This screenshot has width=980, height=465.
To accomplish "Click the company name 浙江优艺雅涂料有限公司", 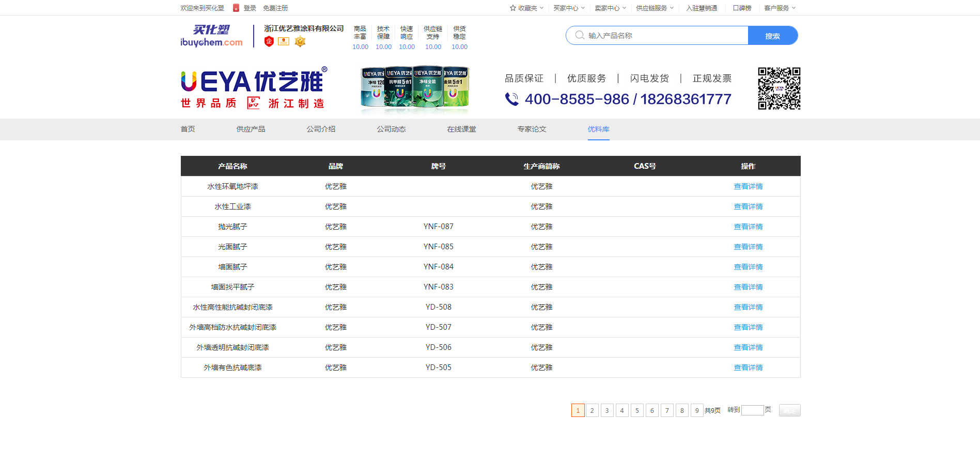I will click(304, 28).
